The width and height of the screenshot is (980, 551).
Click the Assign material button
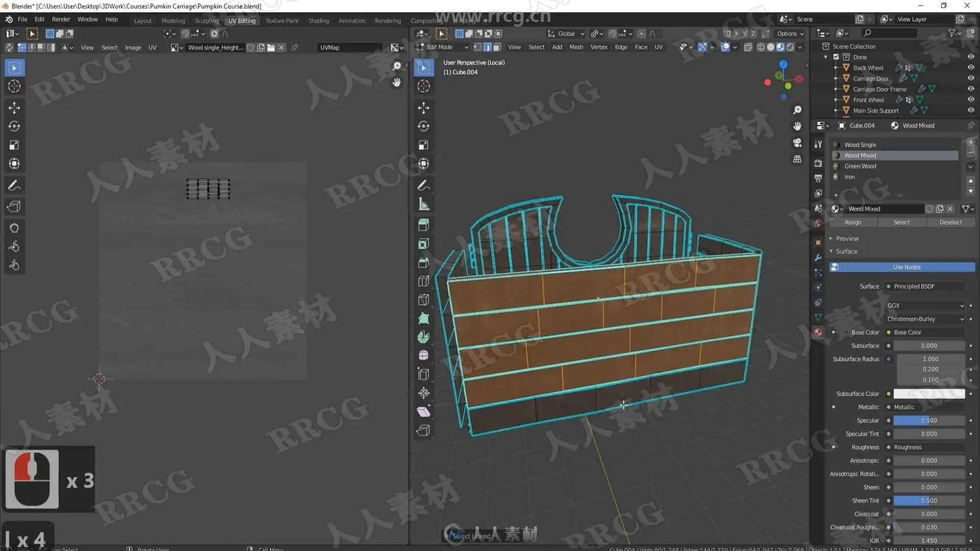pos(852,222)
